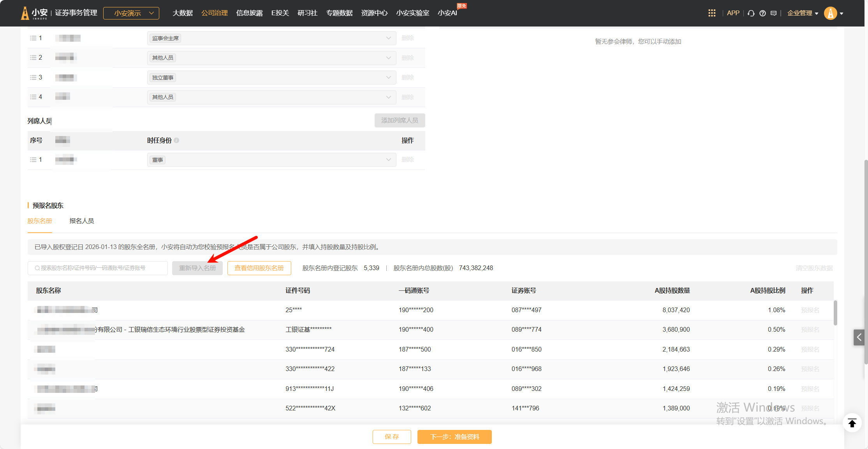Open the 独立董事 role dropdown

click(x=388, y=78)
